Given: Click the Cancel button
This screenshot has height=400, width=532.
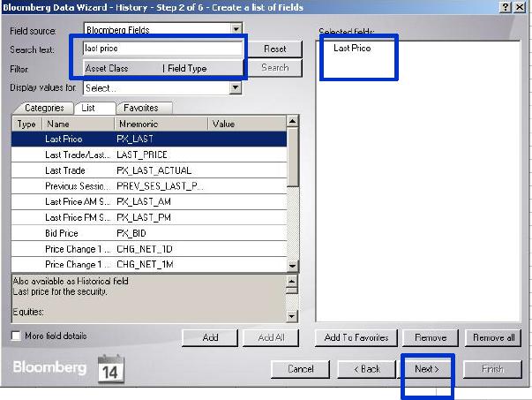Looking at the screenshot, I should point(301,369).
